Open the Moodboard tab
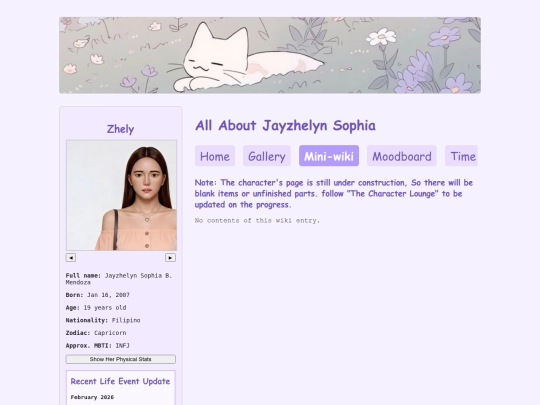This screenshot has height=405, width=540. (402, 156)
